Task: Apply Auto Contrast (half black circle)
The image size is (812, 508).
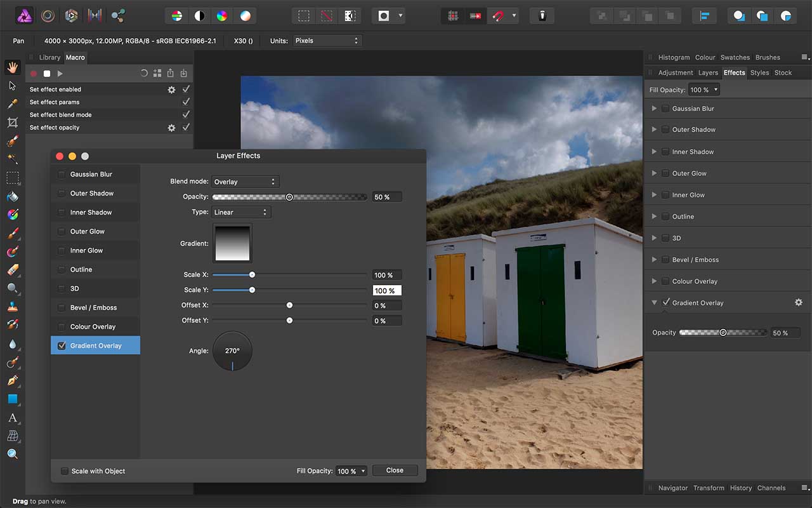Action: [200, 16]
